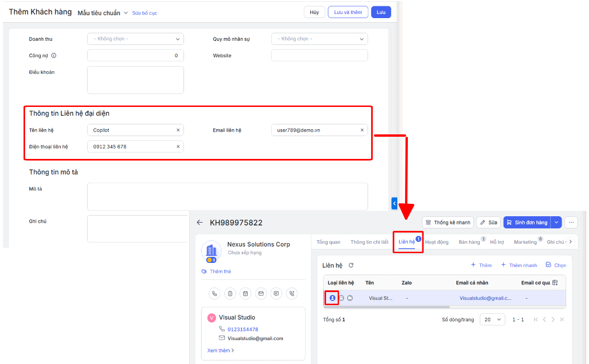Click the Sửa edit button
Screen dimensions: 589x364
488,223
